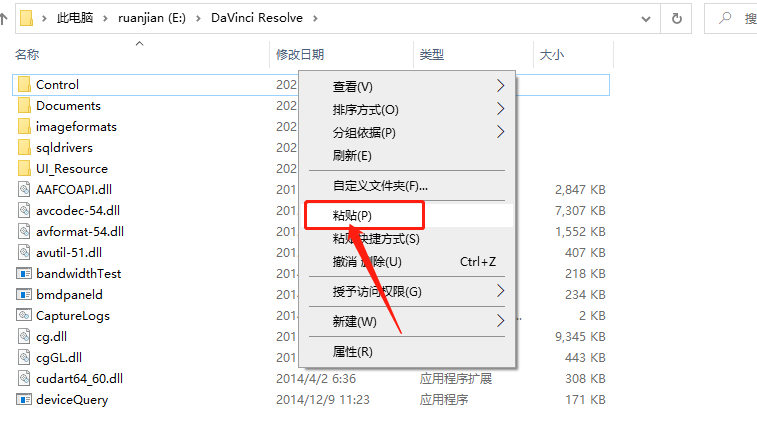
Task: Click the CaptureLogs file icon
Action: tap(24, 315)
